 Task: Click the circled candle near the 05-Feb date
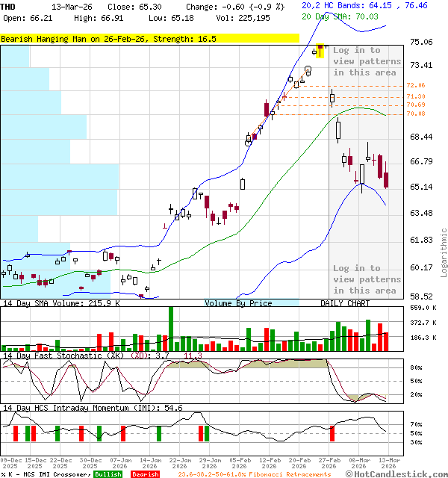point(249,140)
